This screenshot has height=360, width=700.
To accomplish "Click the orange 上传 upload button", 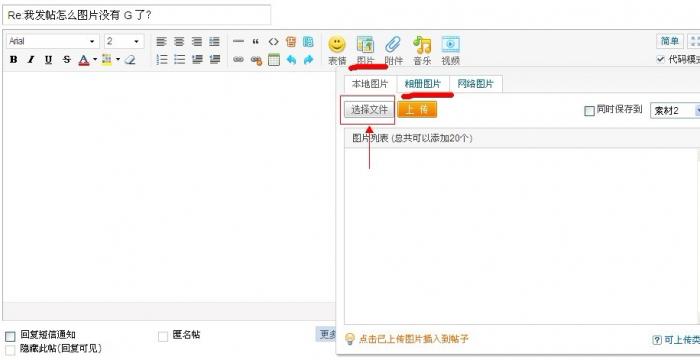I will [417, 109].
